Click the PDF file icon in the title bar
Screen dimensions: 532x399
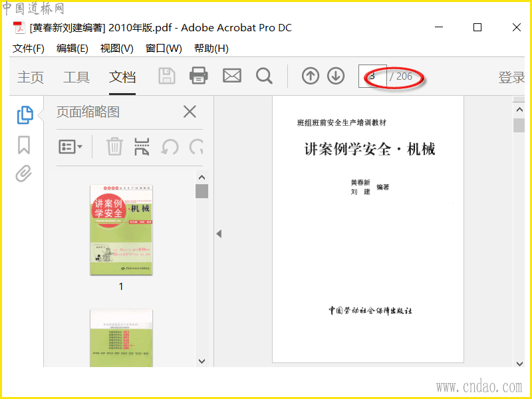point(19,28)
